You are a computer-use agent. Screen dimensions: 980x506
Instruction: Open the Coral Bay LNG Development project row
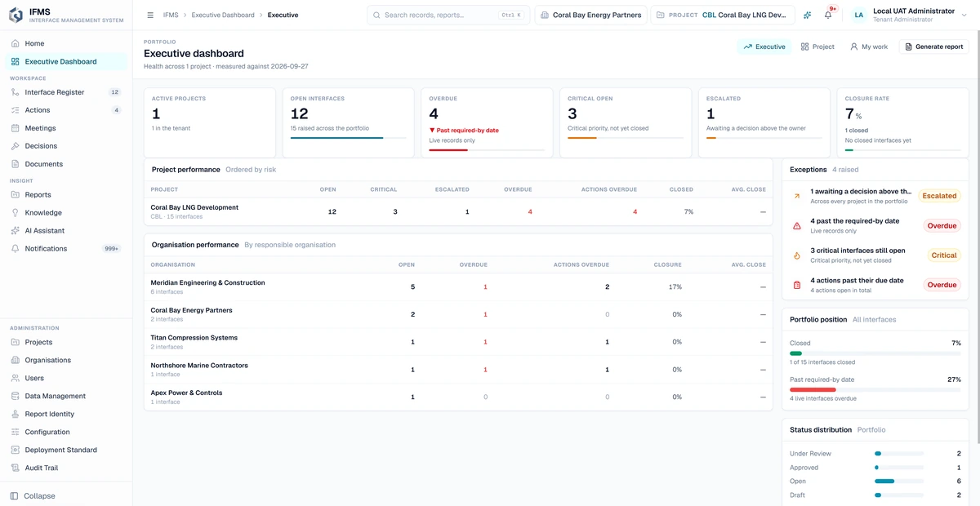pyautogui.click(x=458, y=211)
